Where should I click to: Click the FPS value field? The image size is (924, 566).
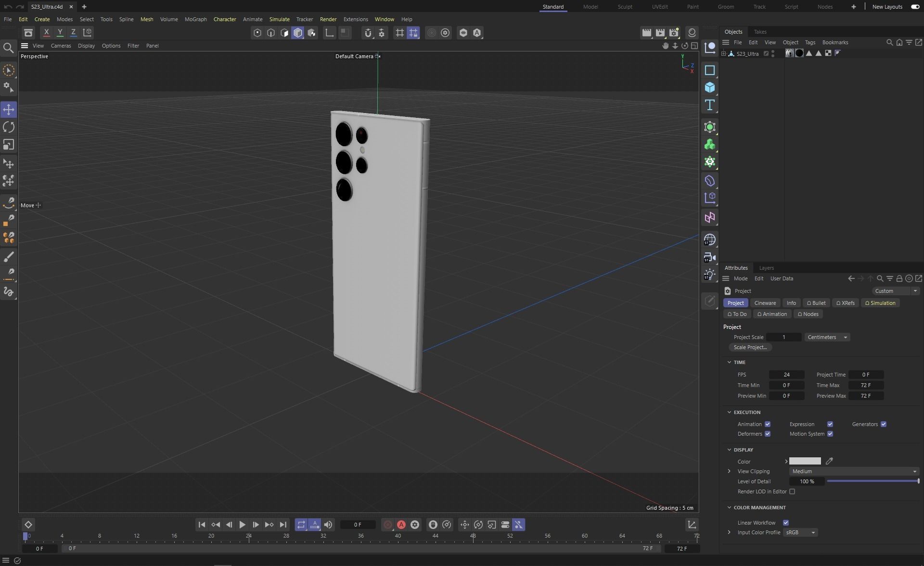click(786, 375)
